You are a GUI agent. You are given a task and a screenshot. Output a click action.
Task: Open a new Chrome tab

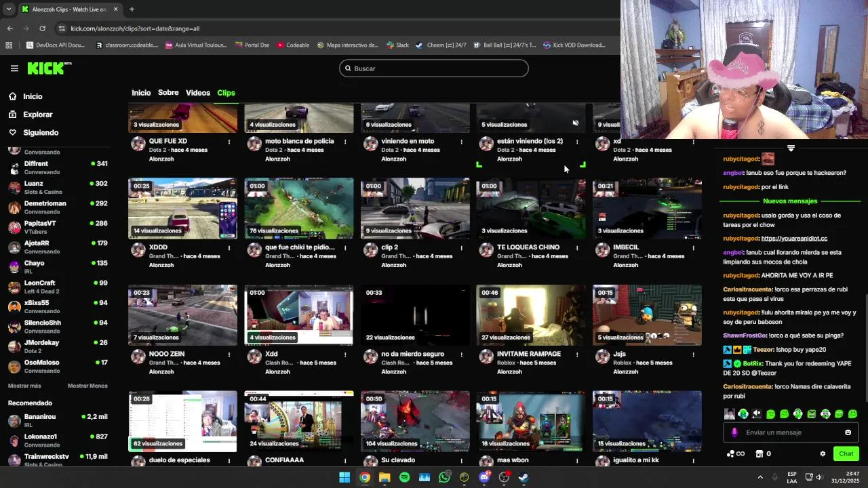[132, 9]
